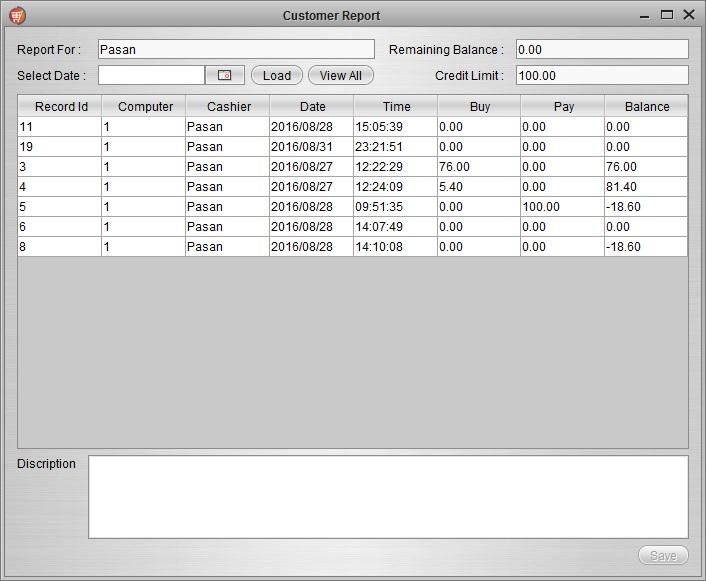706x581 pixels.
Task: Sort by Record Id column header
Action: [60, 106]
